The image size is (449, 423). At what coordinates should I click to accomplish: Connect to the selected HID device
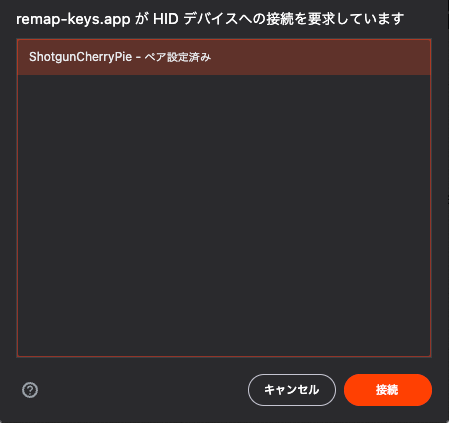click(388, 390)
